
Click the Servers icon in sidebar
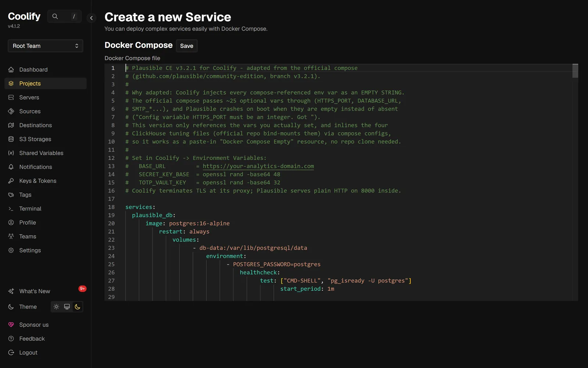11,98
